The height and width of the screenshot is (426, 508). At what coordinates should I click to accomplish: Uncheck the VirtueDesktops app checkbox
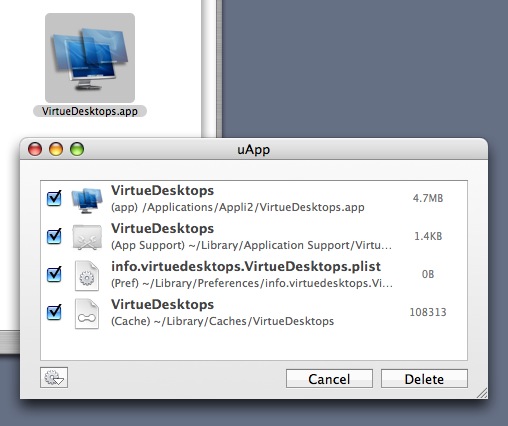(54, 198)
